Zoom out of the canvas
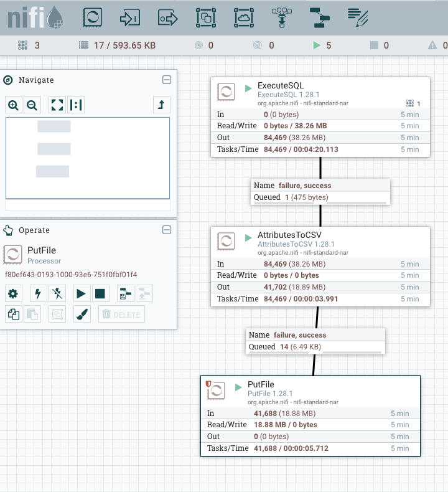The height and width of the screenshot is (492, 448). point(32,105)
